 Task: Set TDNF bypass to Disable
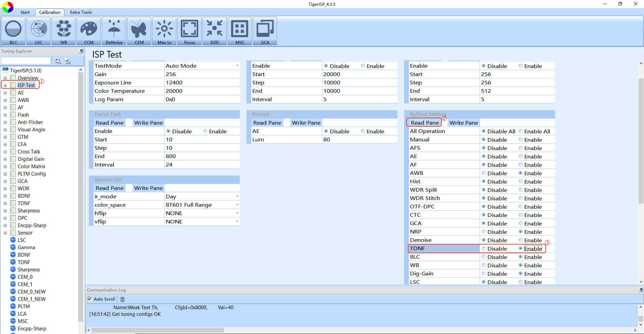click(484, 249)
